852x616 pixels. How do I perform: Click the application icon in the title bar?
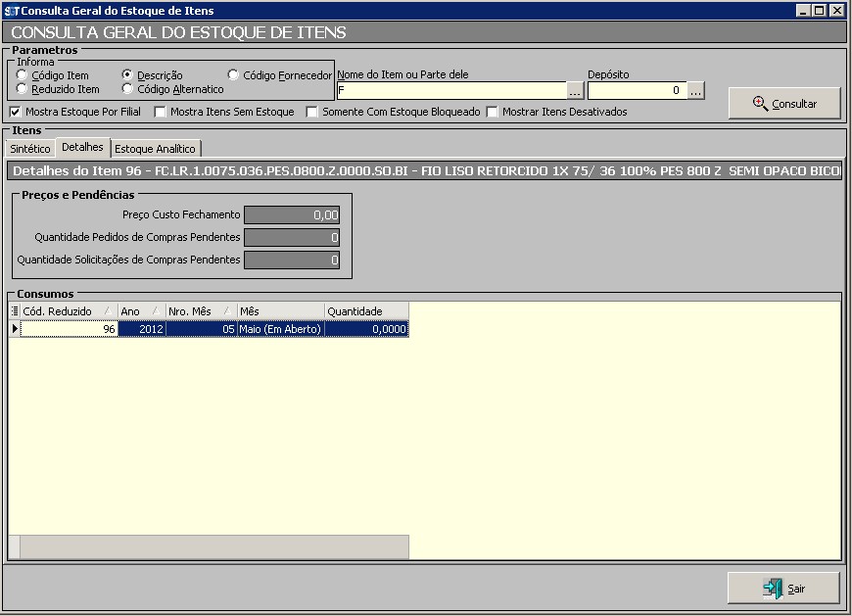pyautogui.click(x=11, y=10)
